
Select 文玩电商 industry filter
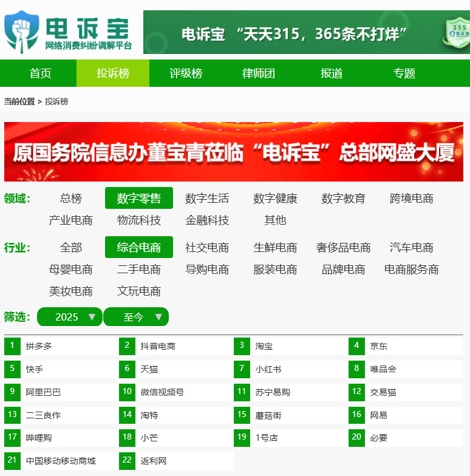pos(139,291)
